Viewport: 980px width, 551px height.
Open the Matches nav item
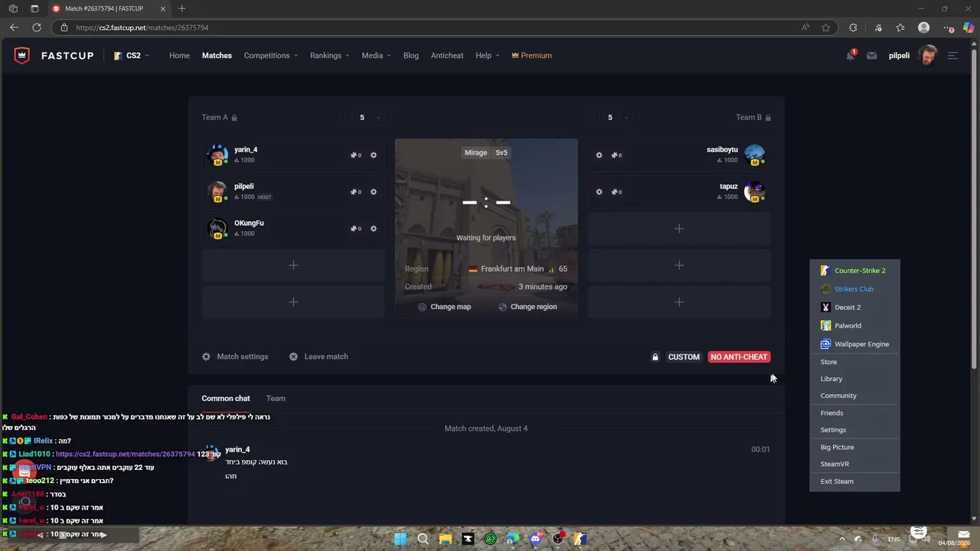pos(217,56)
